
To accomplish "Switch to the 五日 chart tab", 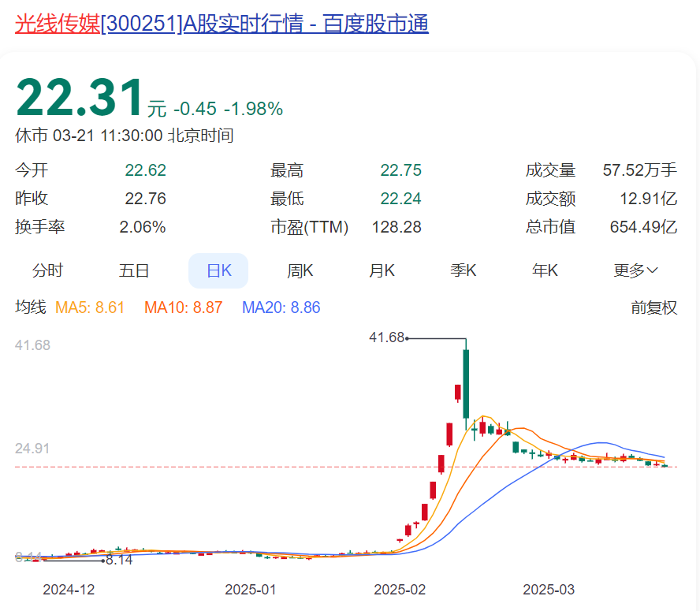I will pyautogui.click(x=133, y=270).
